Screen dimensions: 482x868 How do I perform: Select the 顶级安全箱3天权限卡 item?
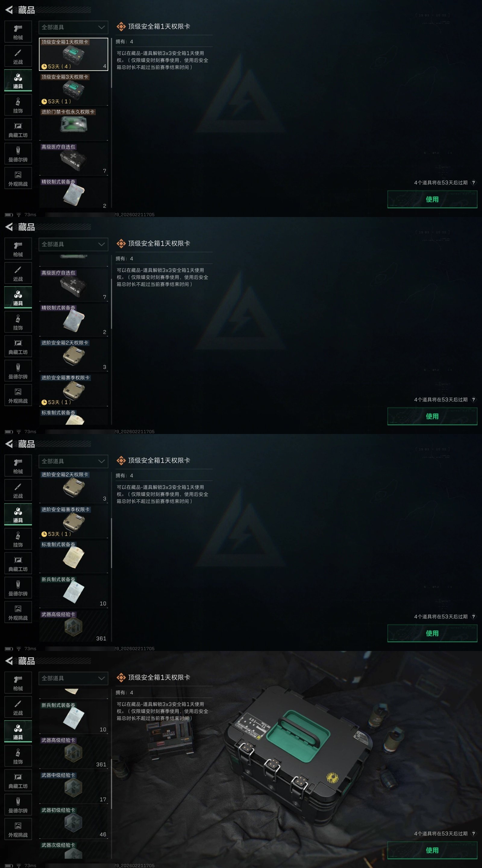click(x=74, y=89)
